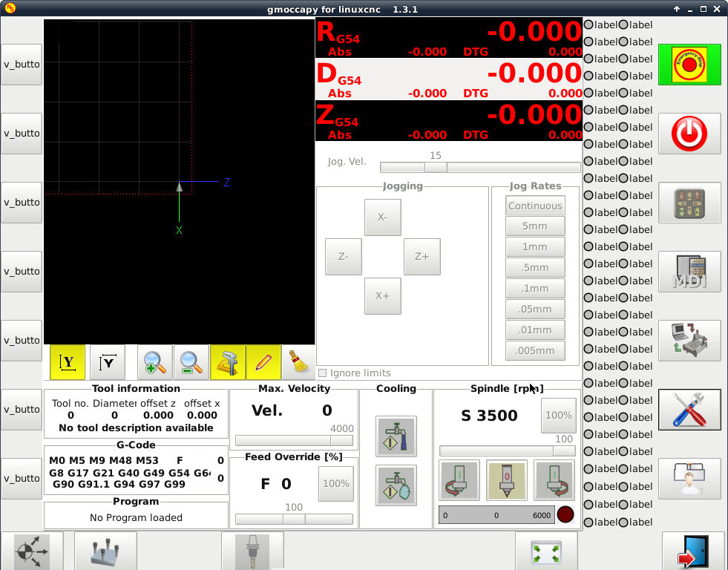Viewport: 728px width, 570px height.
Task: Toggle dimensions display caliper icon
Action: click(228, 362)
